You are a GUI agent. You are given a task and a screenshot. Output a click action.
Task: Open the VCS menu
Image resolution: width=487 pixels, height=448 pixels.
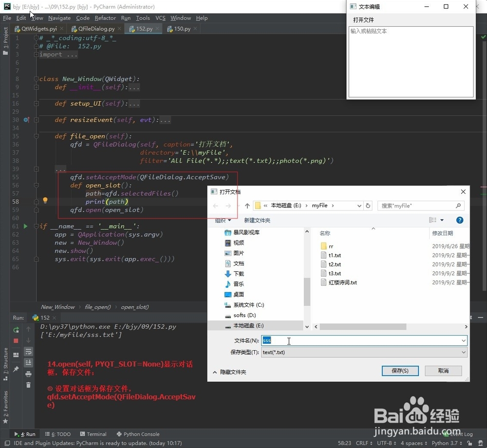(x=160, y=18)
